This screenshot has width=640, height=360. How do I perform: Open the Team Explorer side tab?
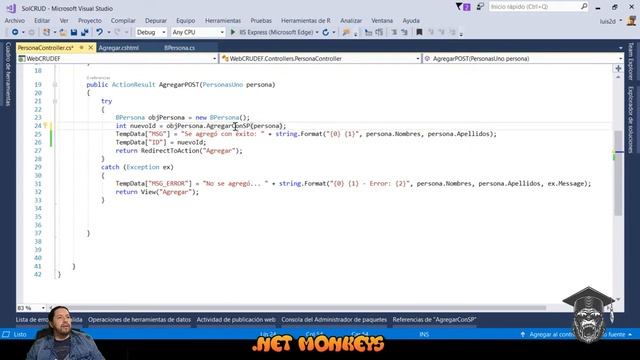tap(631, 61)
